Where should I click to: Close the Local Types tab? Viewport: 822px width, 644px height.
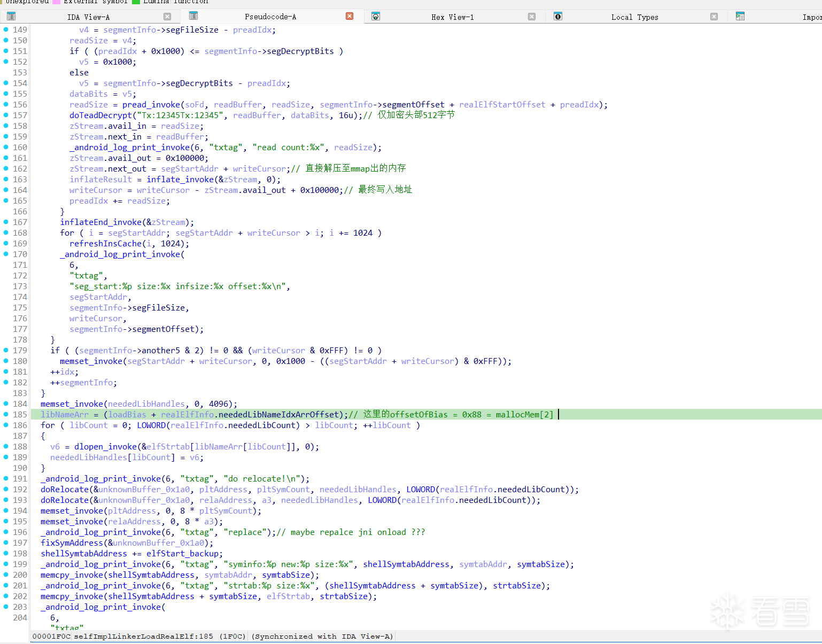[x=714, y=17]
